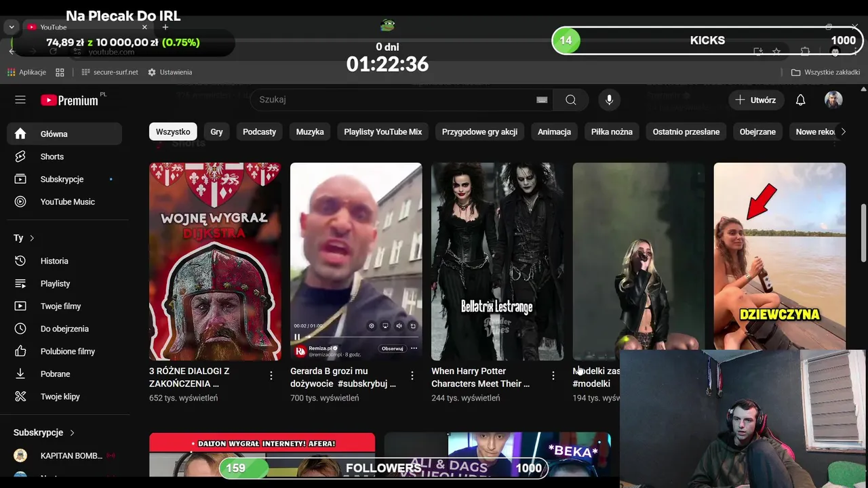Open the DZIEWCZYNA short thumbnail
This screenshot has height=488, width=868.
point(780,256)
